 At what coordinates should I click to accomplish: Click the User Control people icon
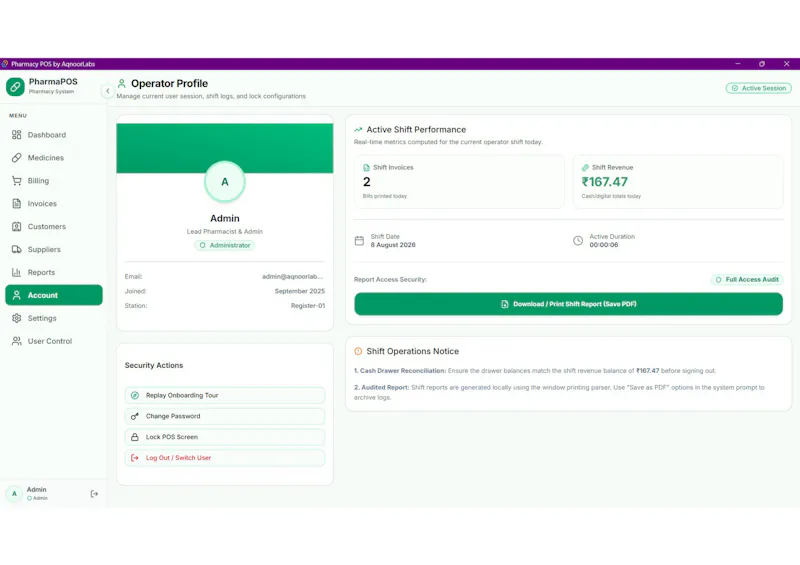click(17, 341)
